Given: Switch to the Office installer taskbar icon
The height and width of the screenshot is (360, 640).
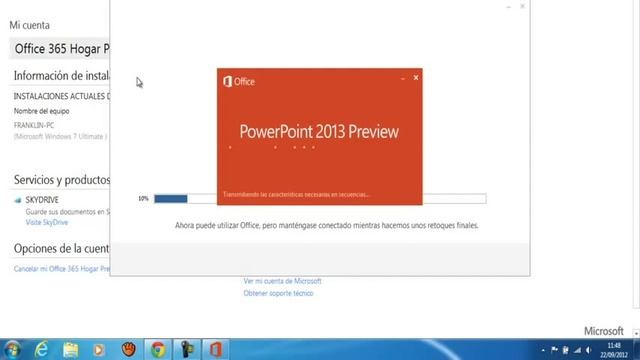Looking at the screenshot, I should click(x=216, y=350).
